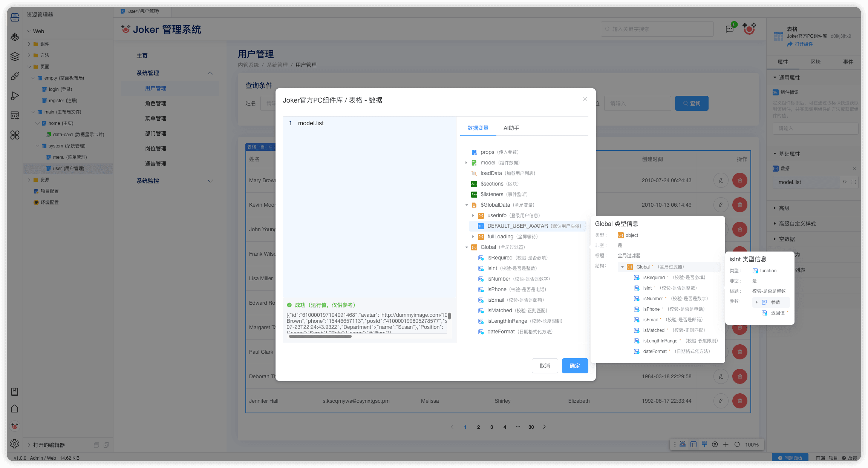This screenshot has height=468, width=868.
Task: Collapse the Global (全局过滤器) node
Action: pyautogui.click(x=466, y=247)
